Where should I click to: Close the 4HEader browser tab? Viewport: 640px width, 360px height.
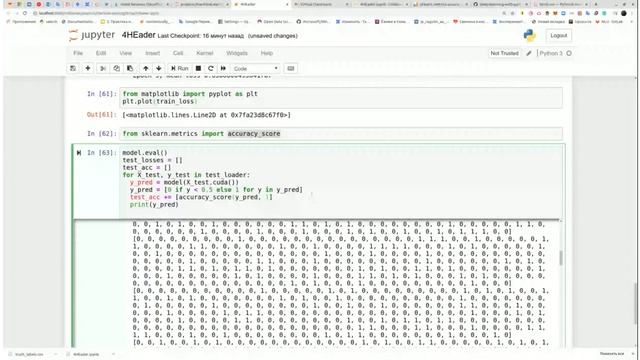287,4
